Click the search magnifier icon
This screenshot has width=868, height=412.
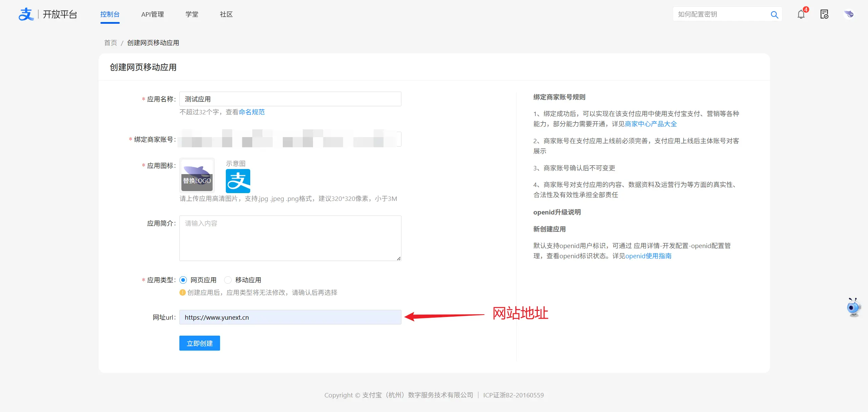tap(774, 15)
